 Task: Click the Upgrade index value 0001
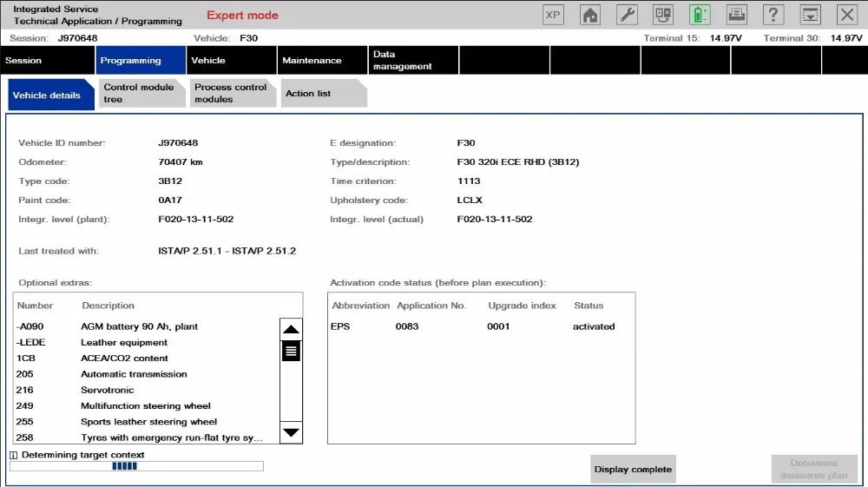point(498,326)
